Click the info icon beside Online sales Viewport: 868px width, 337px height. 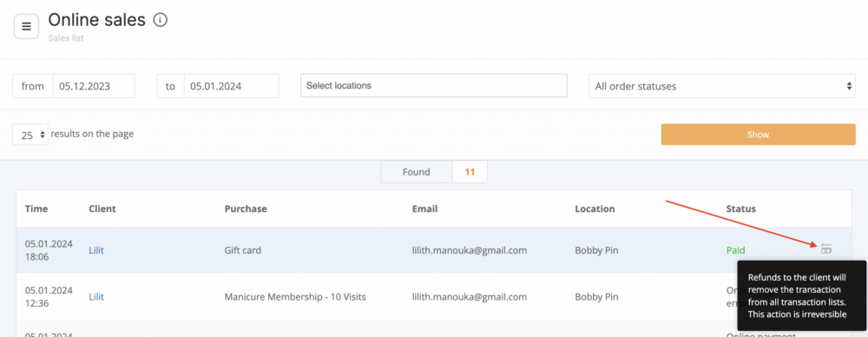(160, 20)
